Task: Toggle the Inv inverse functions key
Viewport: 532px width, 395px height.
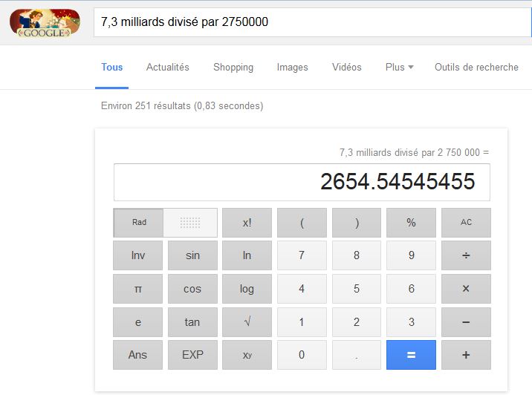Action: 137,255
